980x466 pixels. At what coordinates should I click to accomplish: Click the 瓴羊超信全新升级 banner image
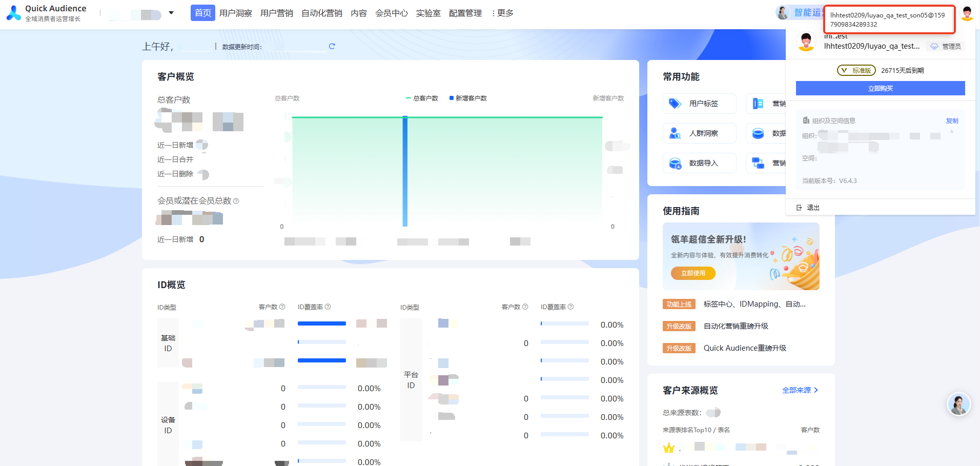(741, 256)
